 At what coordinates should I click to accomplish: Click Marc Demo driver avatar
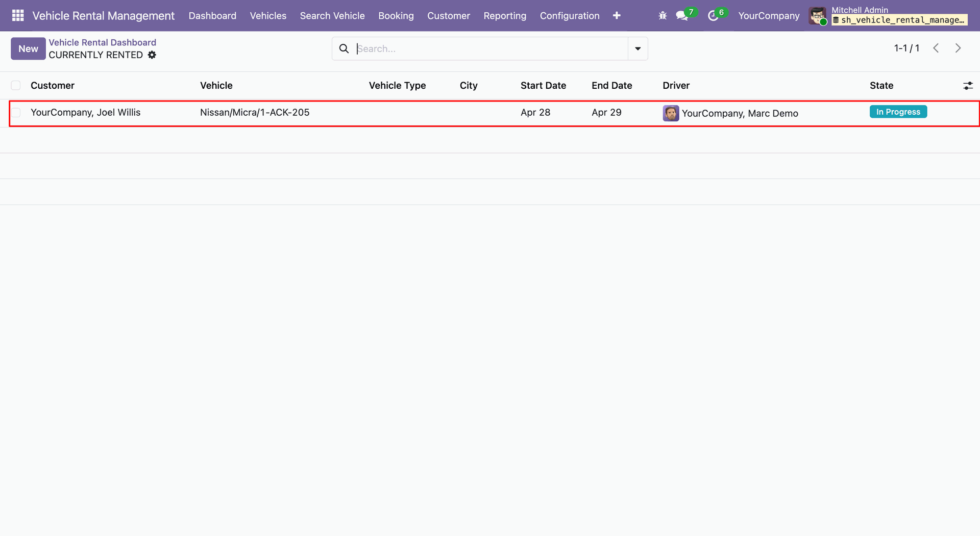coord(671,113)
